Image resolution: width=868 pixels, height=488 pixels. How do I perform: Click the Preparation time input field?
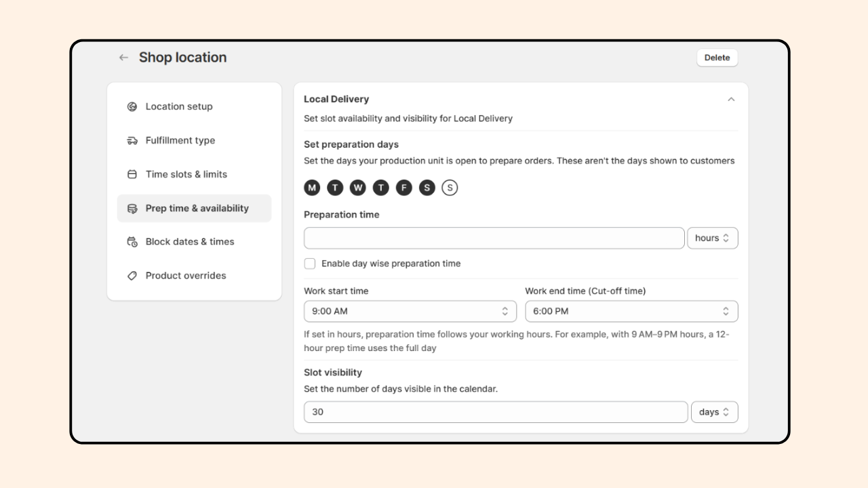[x=494, y=239]
